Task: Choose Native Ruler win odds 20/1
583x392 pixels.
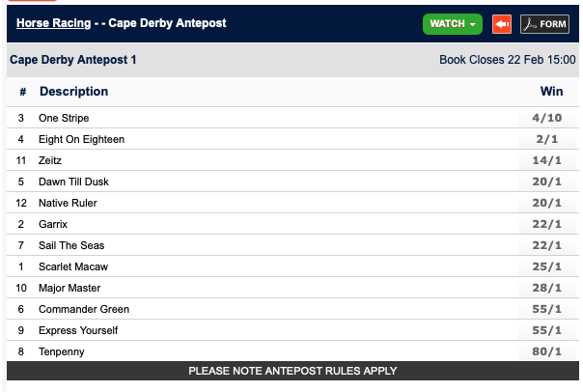Action: 546,203
